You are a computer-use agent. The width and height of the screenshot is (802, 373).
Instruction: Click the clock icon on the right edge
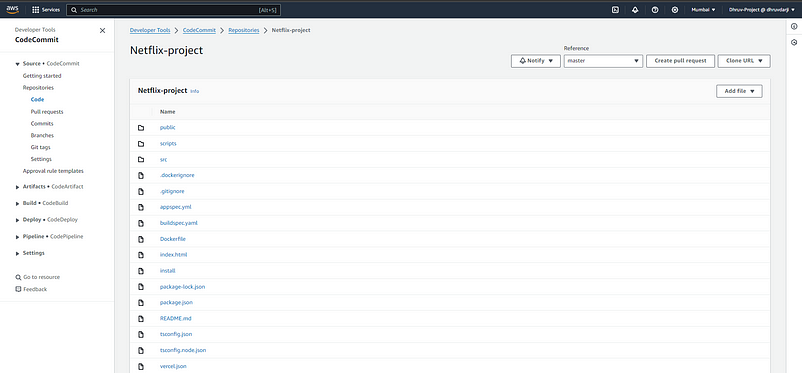point(794,42)
